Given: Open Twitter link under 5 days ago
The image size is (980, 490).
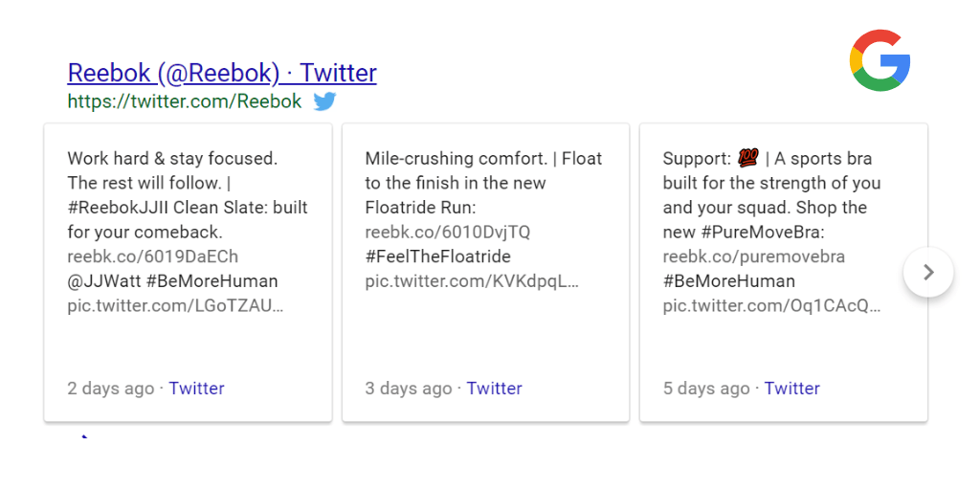Looking at the screenshot, I should 791,389.
